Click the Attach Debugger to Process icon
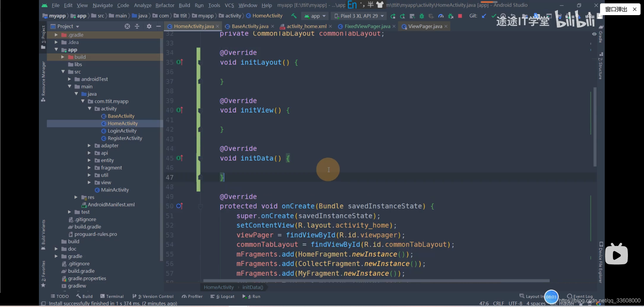This screenshot has height=307, width=644. pyautogui.click(x=450, y=16)
